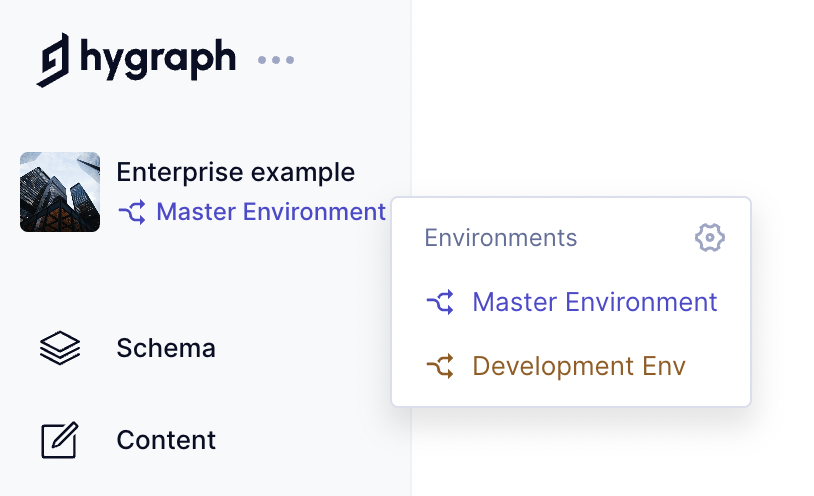
Task: Click blank sidebar area between project and Schema
Action: (200, 280)
